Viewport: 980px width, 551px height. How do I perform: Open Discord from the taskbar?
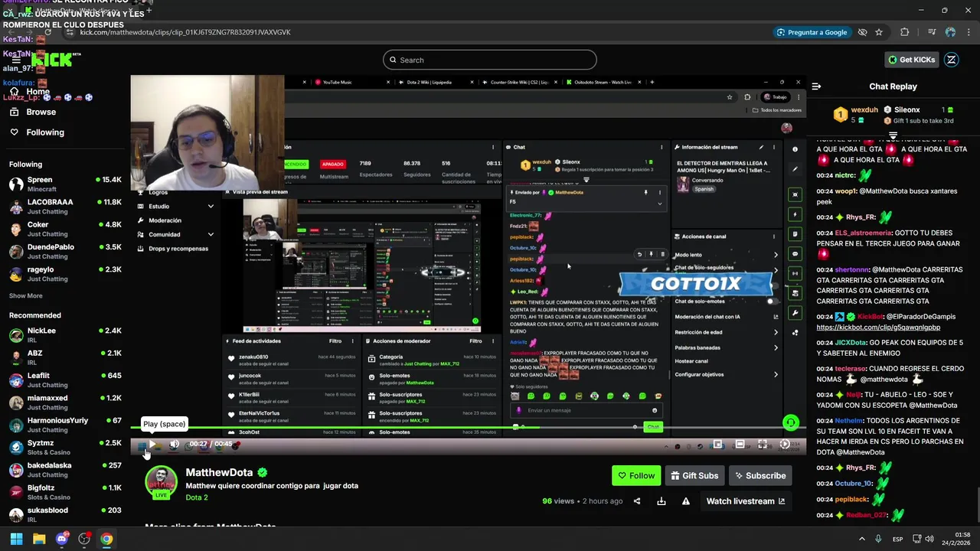61,539
